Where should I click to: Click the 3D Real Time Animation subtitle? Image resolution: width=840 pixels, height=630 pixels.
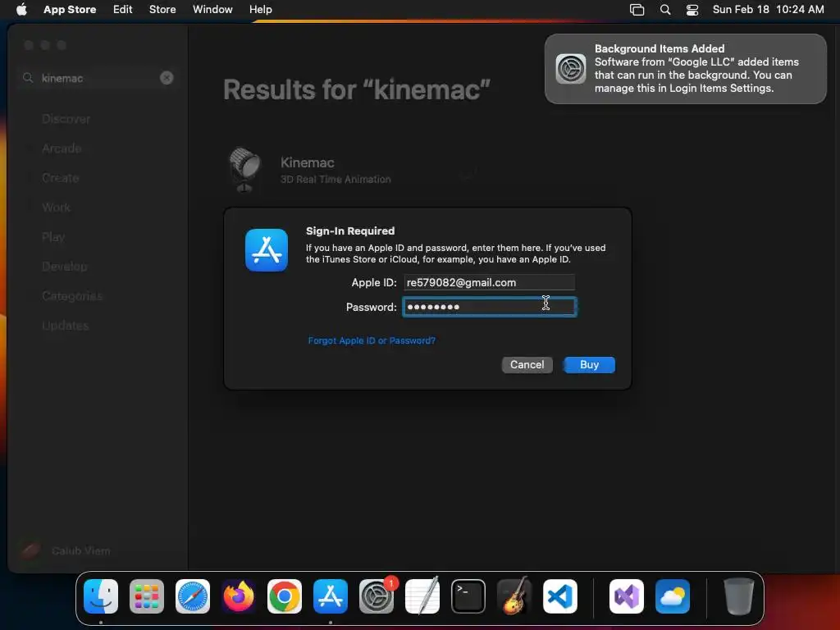pyautogui.click(x=336, y=180)
